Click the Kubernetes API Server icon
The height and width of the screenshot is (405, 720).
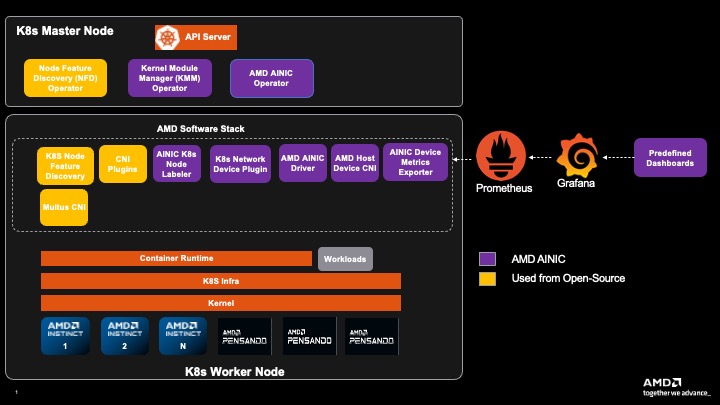coord(167,38)
